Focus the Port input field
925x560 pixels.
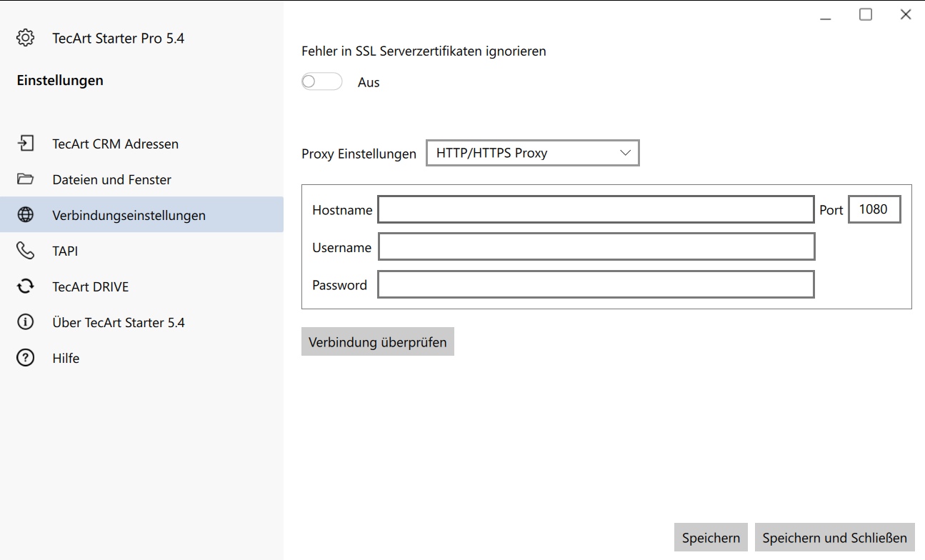tap(874, 210)
